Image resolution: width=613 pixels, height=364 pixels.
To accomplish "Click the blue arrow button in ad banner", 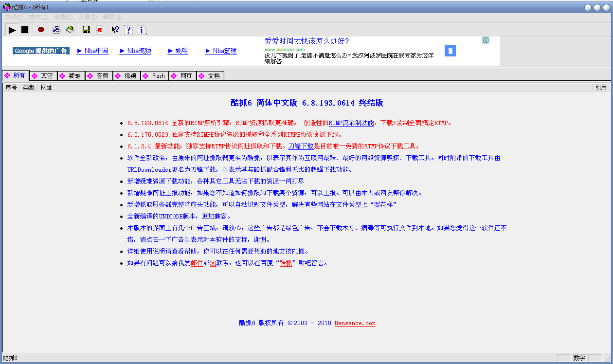I will point(450,51).
